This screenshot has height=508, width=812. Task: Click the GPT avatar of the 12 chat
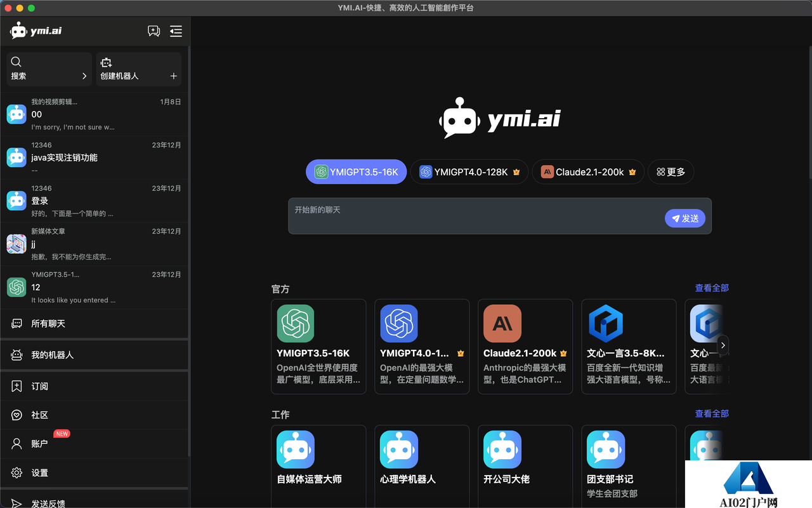[x=16, y=287]
